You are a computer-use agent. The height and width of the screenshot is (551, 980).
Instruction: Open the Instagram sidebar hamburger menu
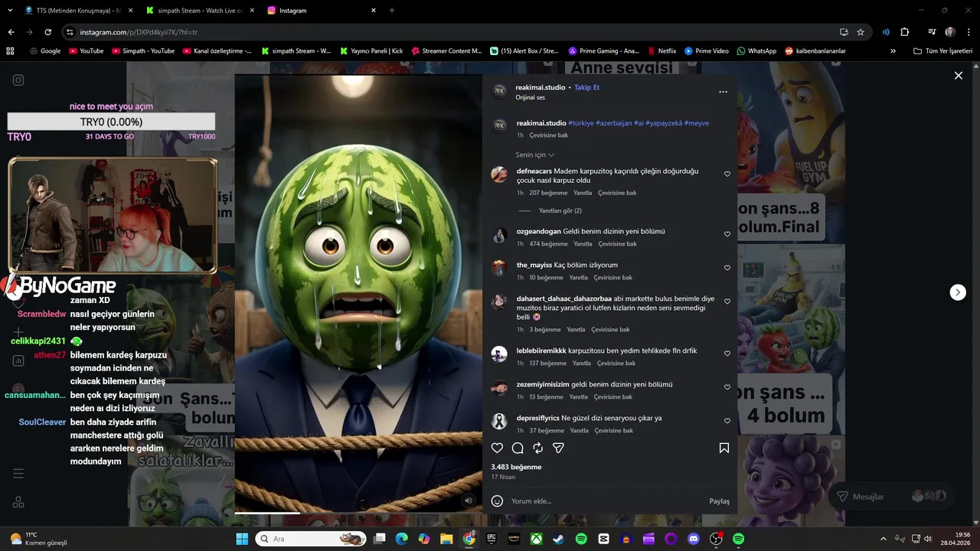18,474
